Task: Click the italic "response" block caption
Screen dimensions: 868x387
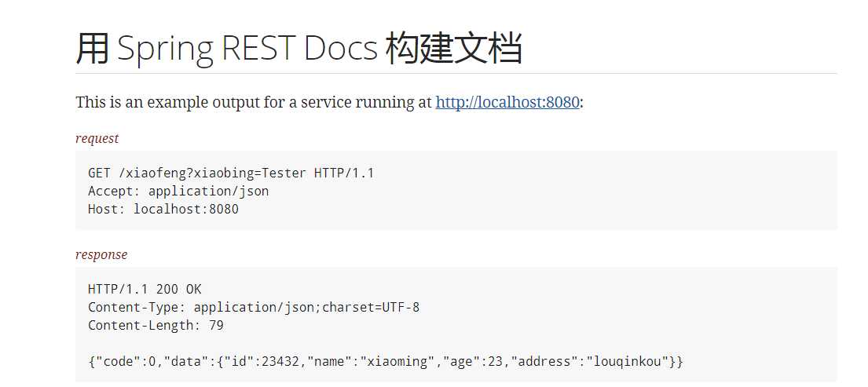Action: coord(101,254)
